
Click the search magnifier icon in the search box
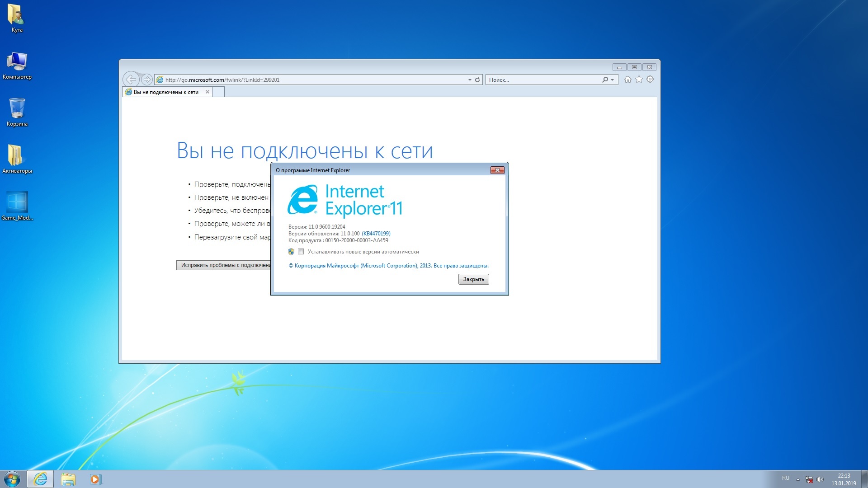coord(605,80)
